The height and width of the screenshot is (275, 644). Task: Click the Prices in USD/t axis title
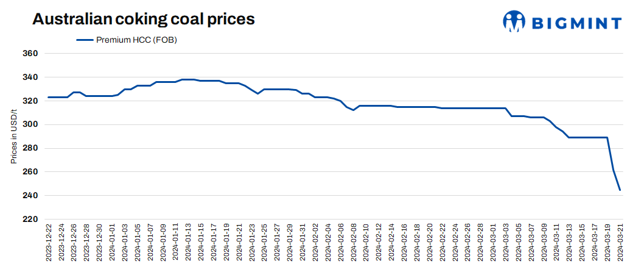point(13,136)
